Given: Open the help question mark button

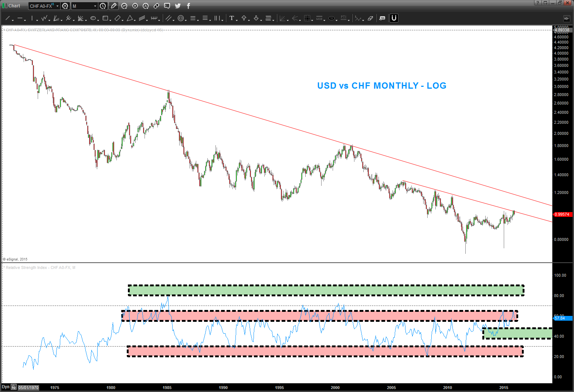Looking at the screenshot, I should (538, 3).
